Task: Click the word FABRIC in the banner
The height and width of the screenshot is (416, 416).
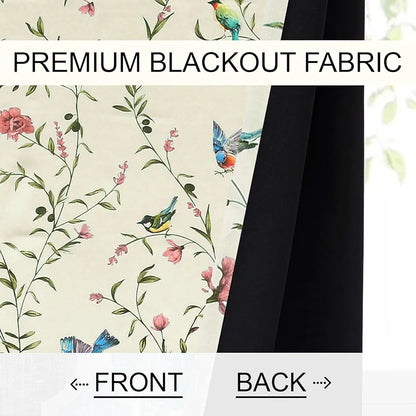Action: click(353, 62)
